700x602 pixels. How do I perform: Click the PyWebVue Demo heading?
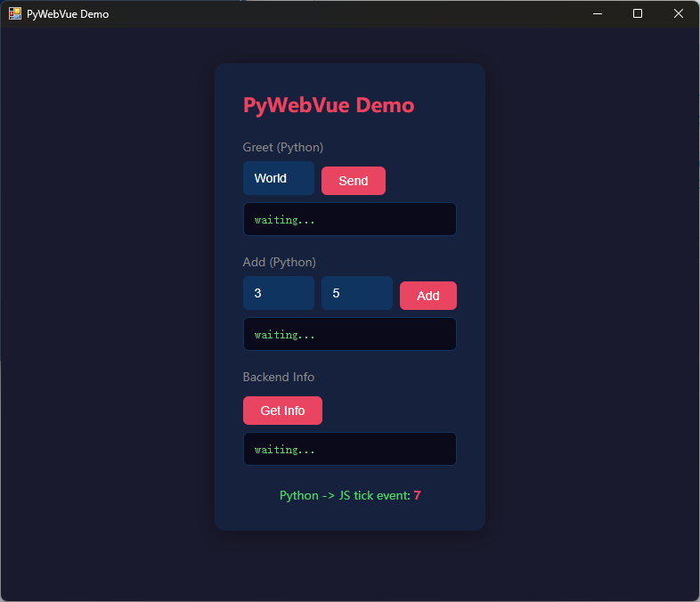tap(329, 106)
